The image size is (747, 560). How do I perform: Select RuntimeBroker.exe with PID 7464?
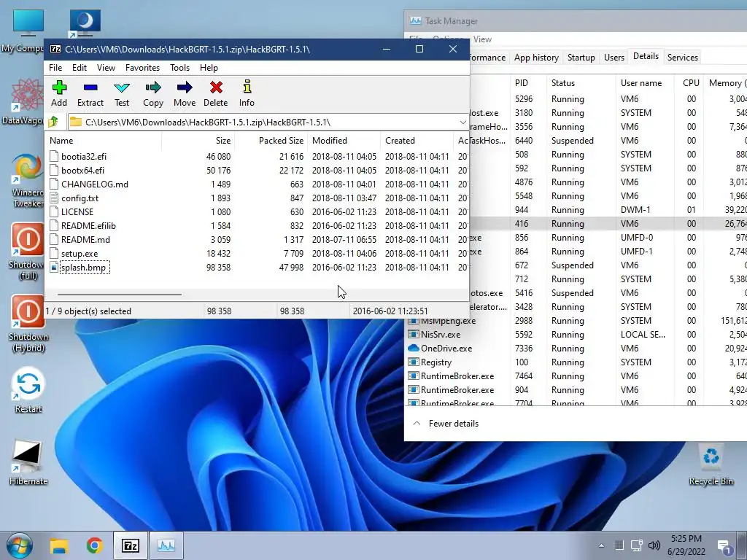tap(576, 376)
